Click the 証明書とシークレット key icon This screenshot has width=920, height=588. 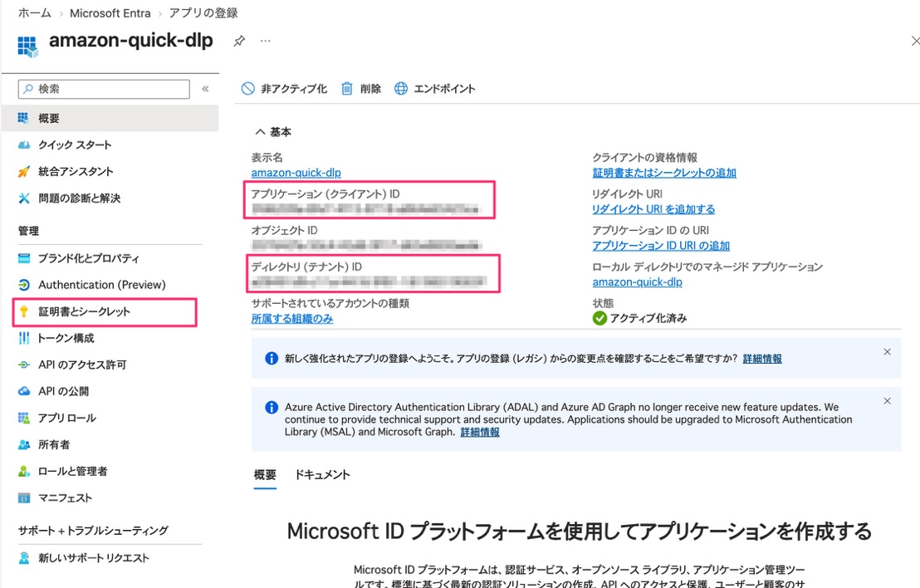[23, 311]
